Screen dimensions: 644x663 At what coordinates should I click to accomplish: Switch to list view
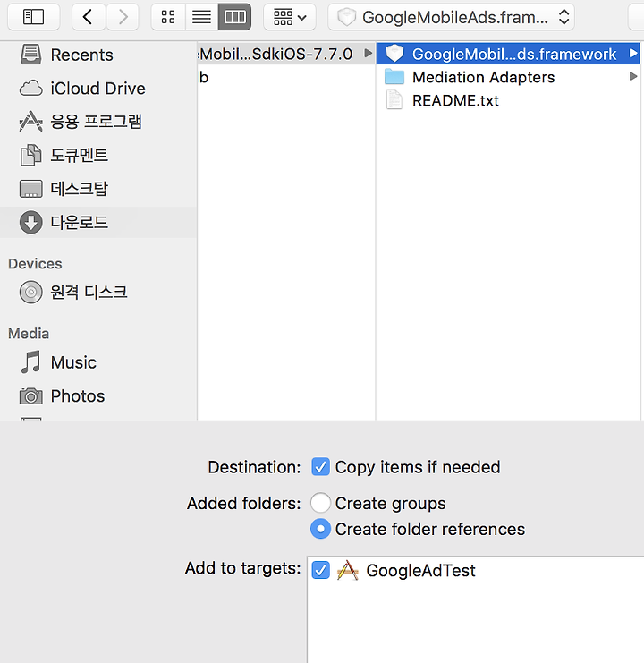[x=201, y=17]
